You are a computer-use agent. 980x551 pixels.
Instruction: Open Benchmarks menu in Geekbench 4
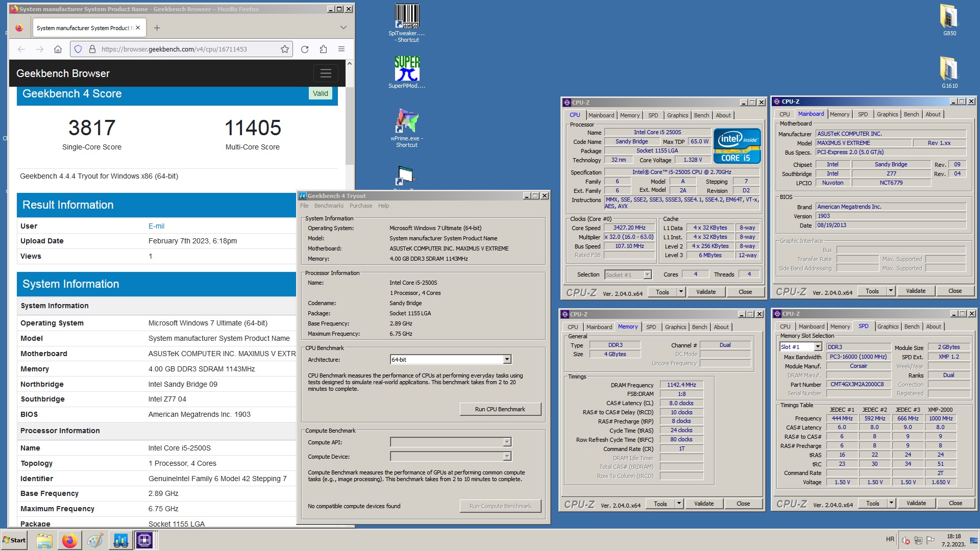click(x=329, y=206)
